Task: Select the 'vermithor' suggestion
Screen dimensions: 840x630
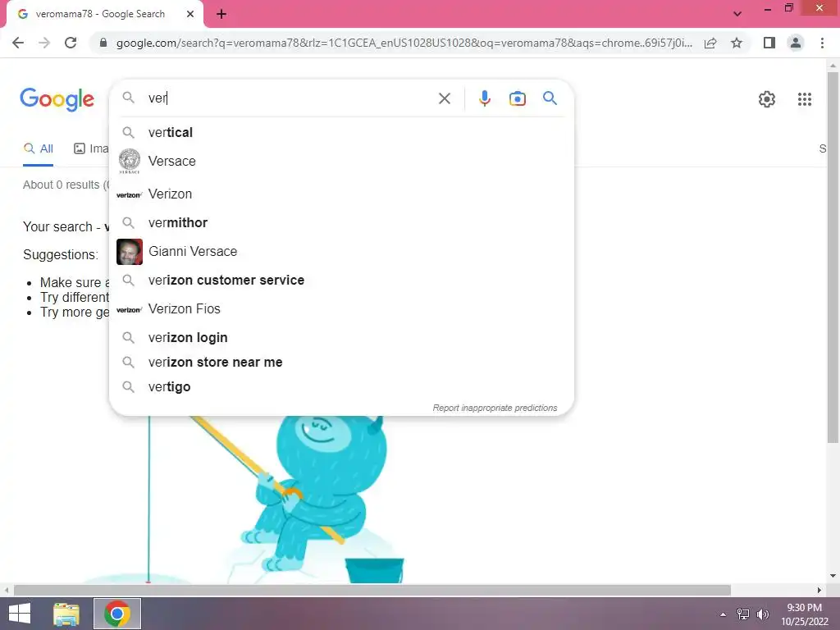Action: pos(341,223)
